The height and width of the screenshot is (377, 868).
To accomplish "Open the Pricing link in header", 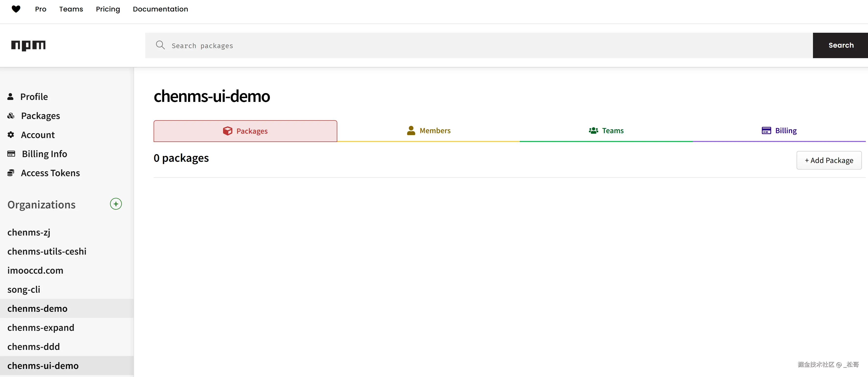I will (108, 9).
